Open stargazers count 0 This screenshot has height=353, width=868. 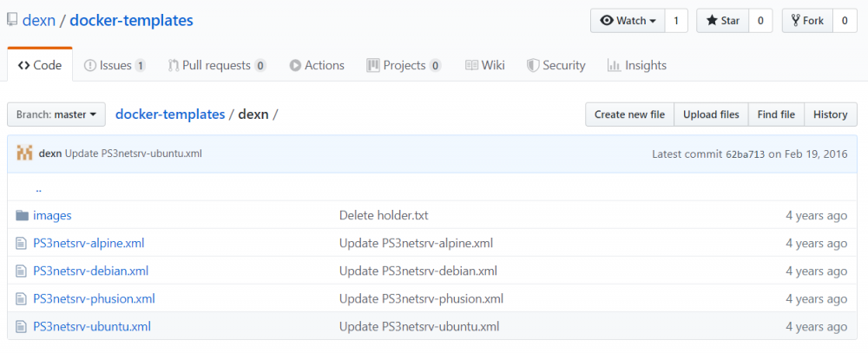pos(760,21)
